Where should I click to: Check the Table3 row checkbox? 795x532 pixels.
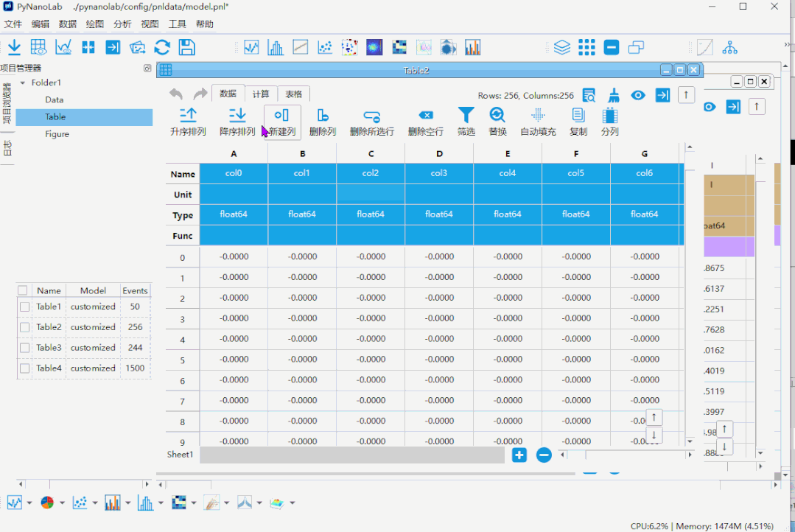(24, 348)
